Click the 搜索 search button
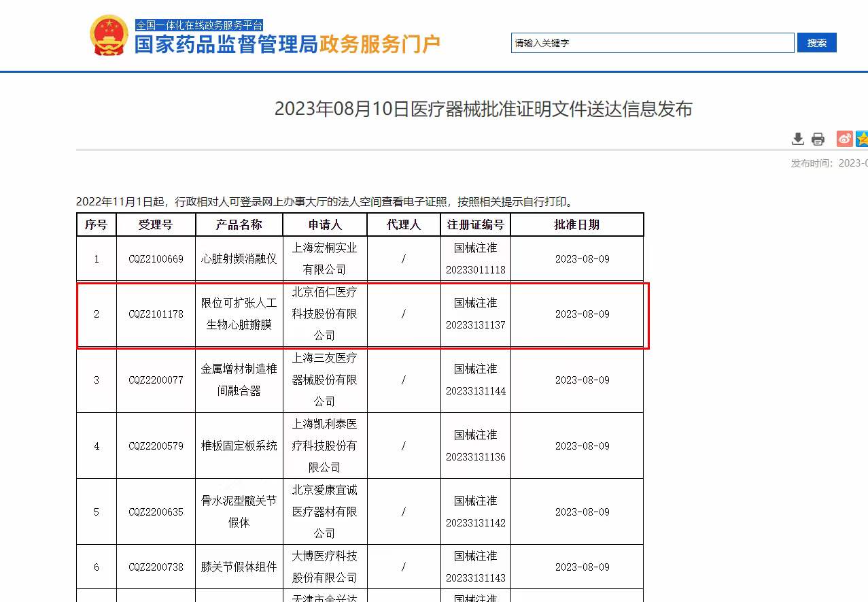 (x=816, y=43)
